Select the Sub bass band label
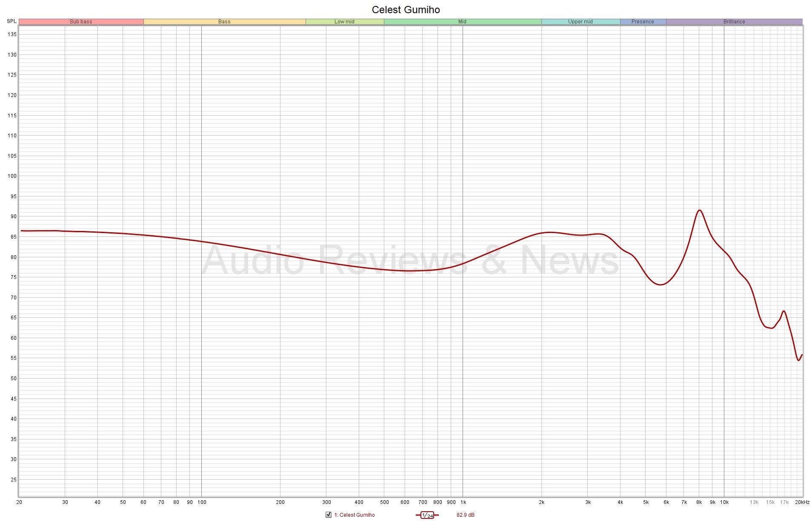 pos(81,22)
